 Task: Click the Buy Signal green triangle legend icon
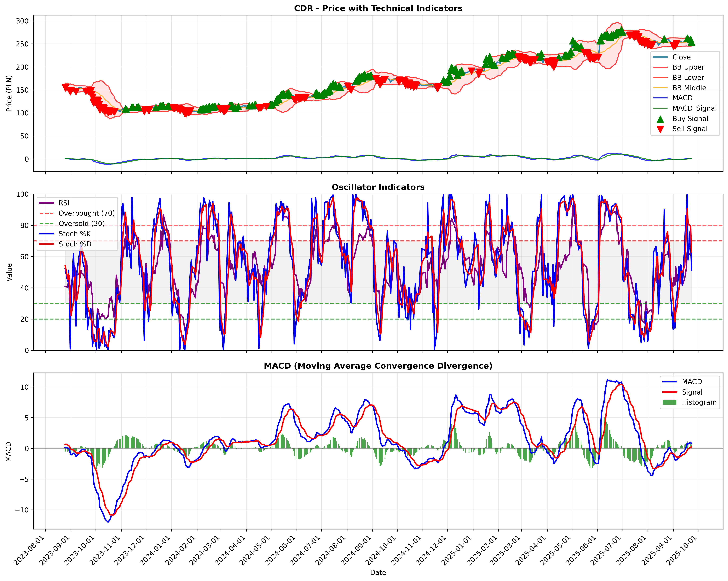click(x=660, y=119)
